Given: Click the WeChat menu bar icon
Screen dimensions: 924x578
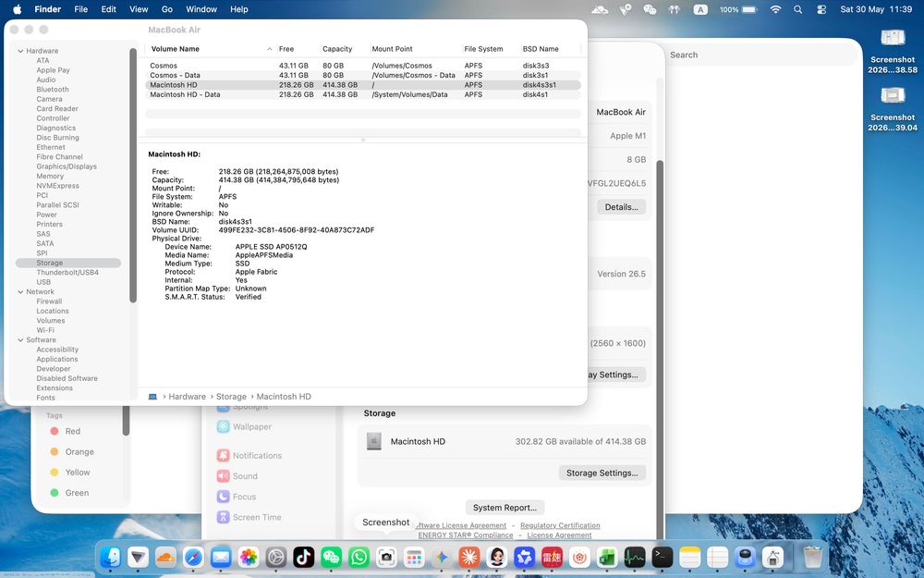Looking at the screenshot, I should (x=650, y=9).
